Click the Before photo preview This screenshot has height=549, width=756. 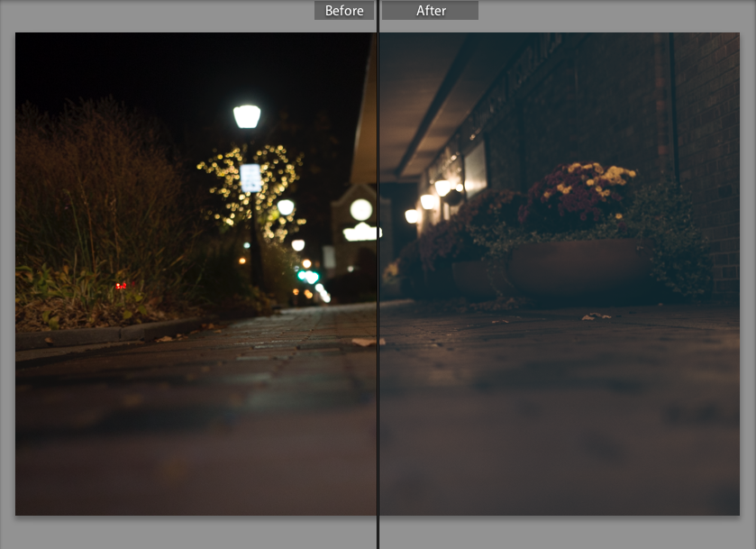(x=196, y=274)
